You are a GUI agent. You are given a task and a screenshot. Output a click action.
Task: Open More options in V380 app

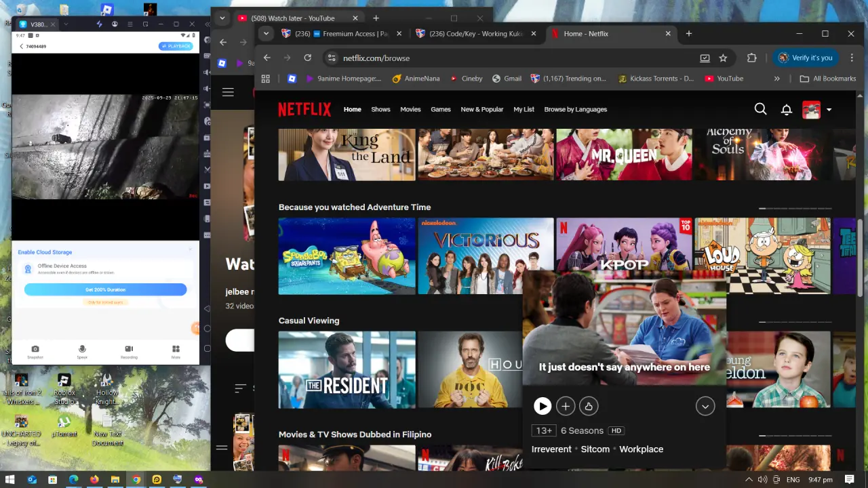pos(176,352)
